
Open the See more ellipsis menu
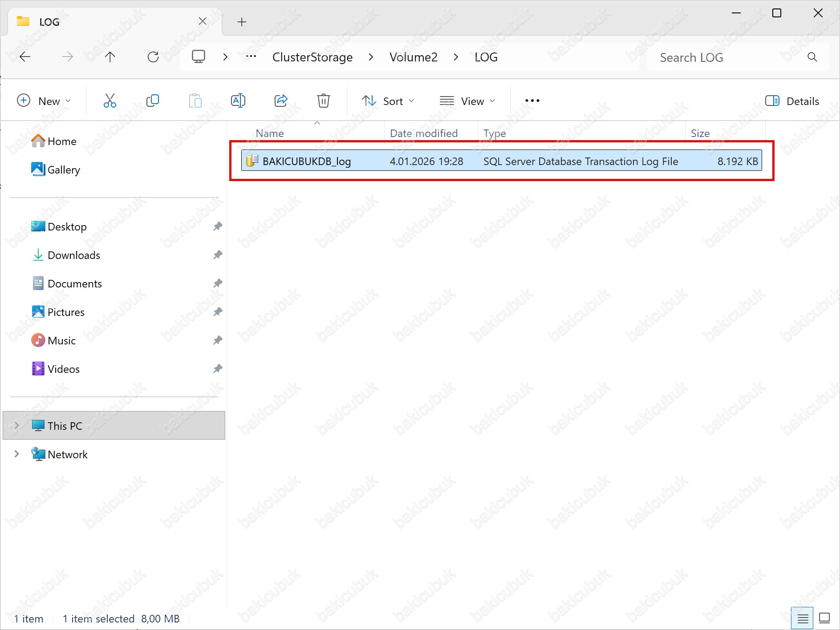click(532, 101)
